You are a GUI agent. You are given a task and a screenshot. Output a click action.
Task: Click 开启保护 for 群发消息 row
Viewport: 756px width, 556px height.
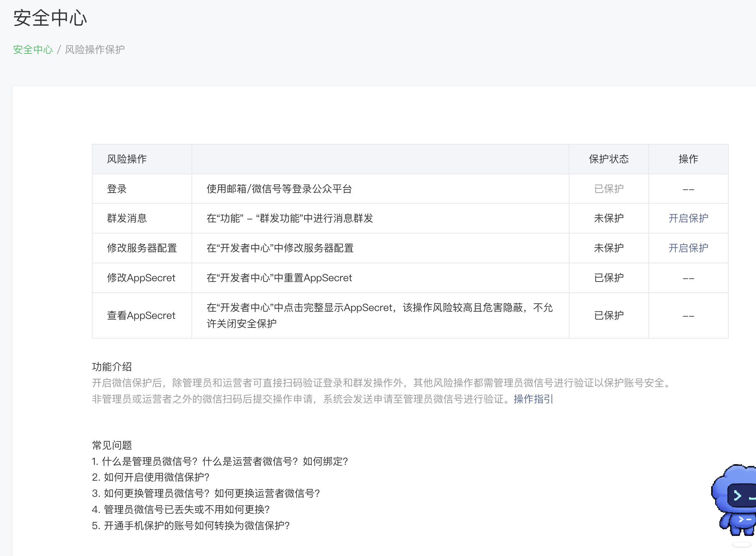(688, 218)
